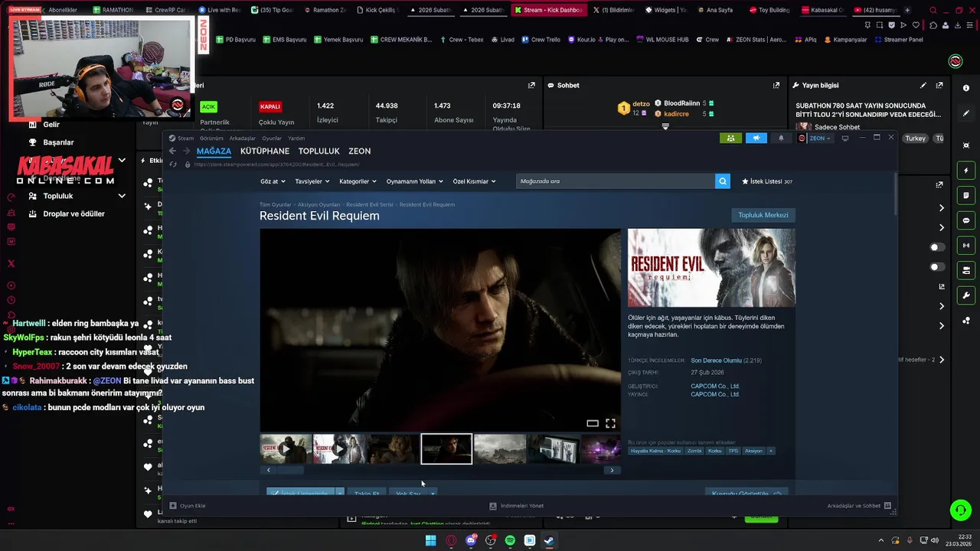Click the chat bubble icon in right sidebar
This screenshot has height=551, width=980.
pyautogui.click(x=966, y=220)
